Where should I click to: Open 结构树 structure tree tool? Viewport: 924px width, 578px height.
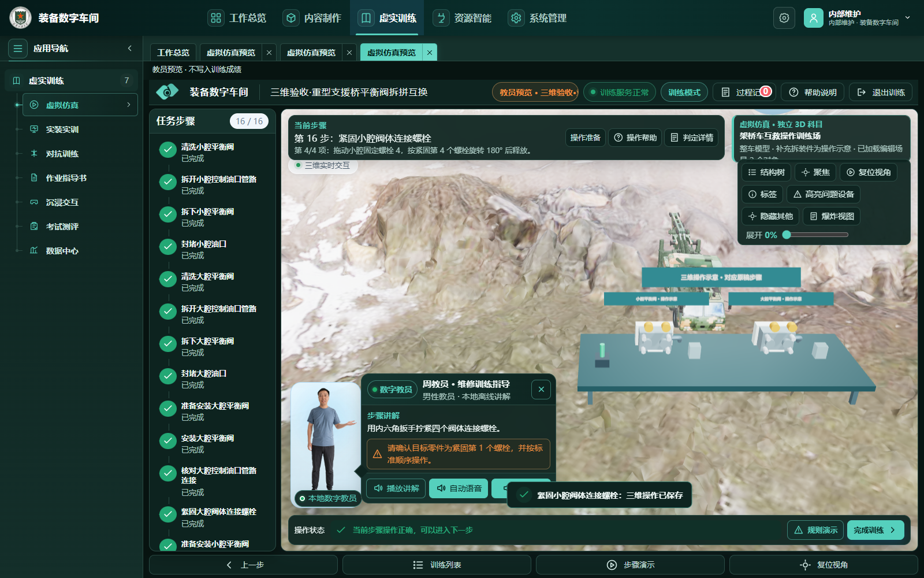(x=766, y=172)
